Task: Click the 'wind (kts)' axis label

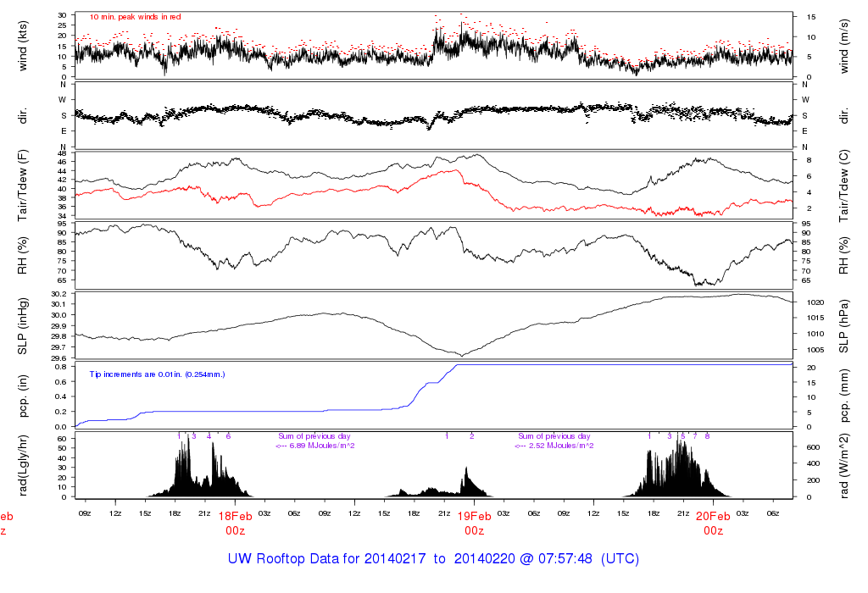Action: tap(23, 46)
